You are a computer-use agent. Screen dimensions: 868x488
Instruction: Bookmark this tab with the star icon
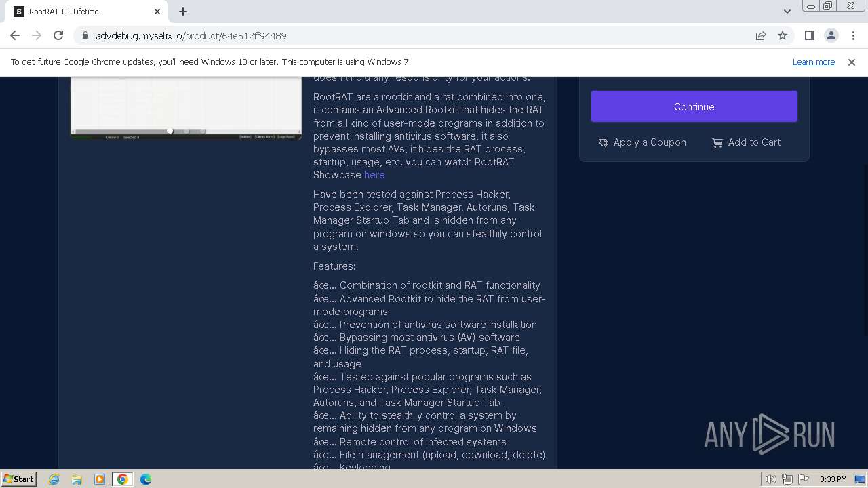tap(783, 35)
